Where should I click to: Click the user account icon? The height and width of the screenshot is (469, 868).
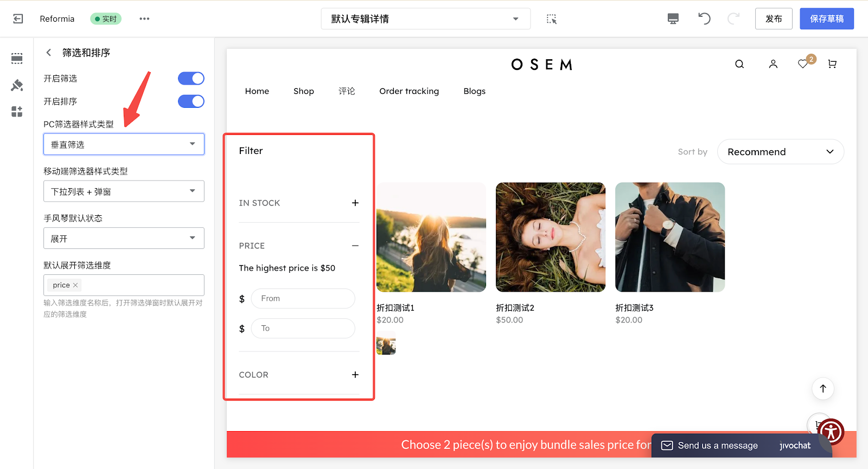(x=773, y=64)
